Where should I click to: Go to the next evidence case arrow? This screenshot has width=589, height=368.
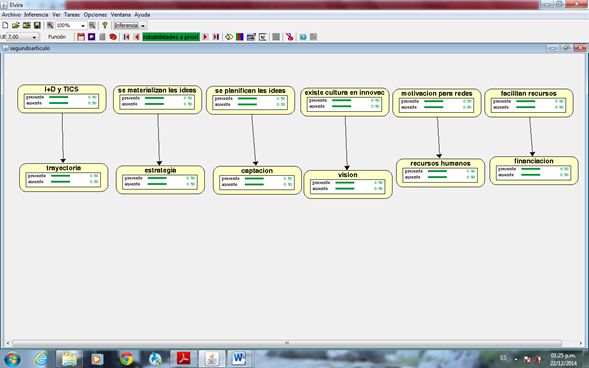205,37
